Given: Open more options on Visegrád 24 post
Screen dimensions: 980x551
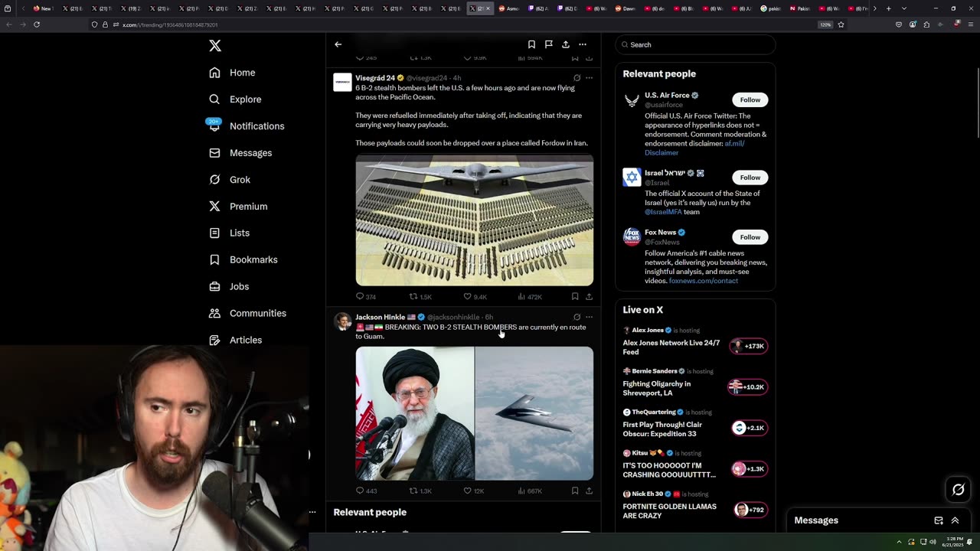Looking at the screenshot, I should click(589, 78).
